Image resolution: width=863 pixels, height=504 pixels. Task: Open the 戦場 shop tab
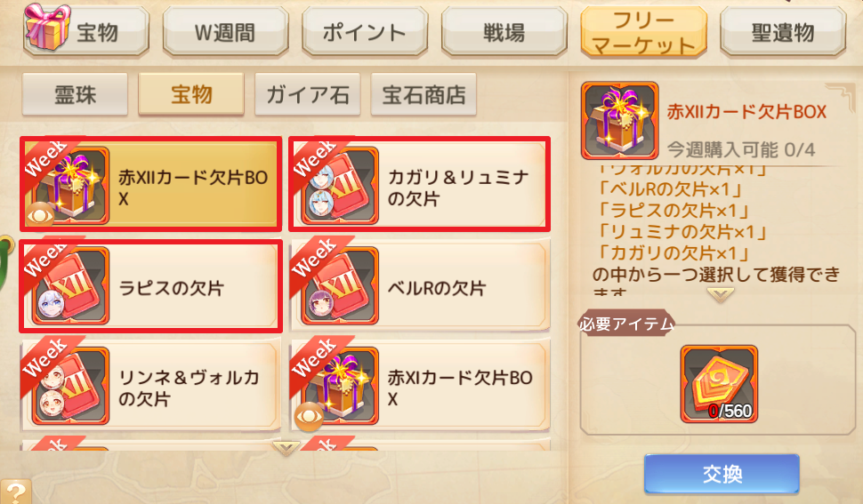pos(504,32)
